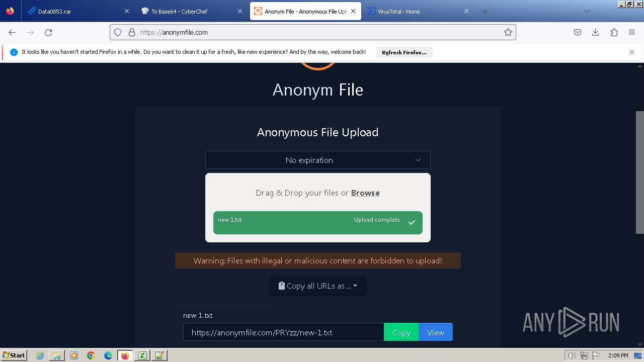Screen dimensions: 644x362
Task: Click the Refresh Firefox button
Action: 404,52
